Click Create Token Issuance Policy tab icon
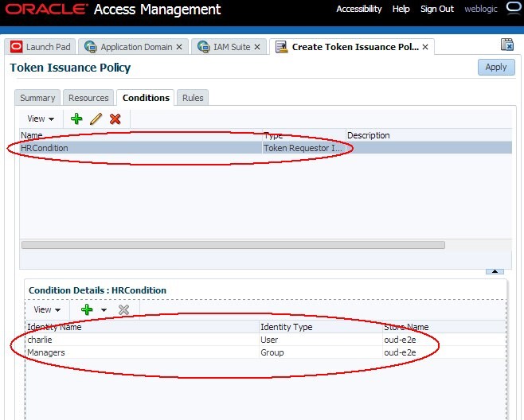This screenshot has height=420, width=524. (281, 47)
